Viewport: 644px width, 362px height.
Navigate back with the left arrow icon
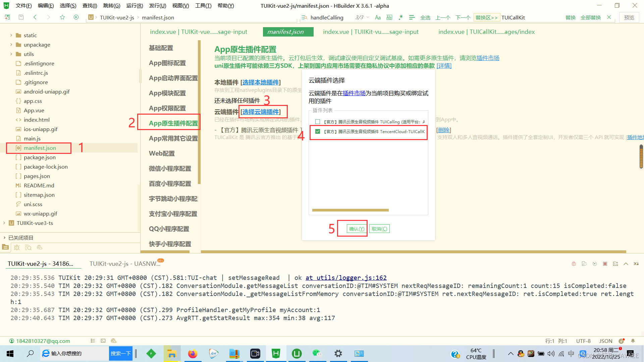point(35,17)
